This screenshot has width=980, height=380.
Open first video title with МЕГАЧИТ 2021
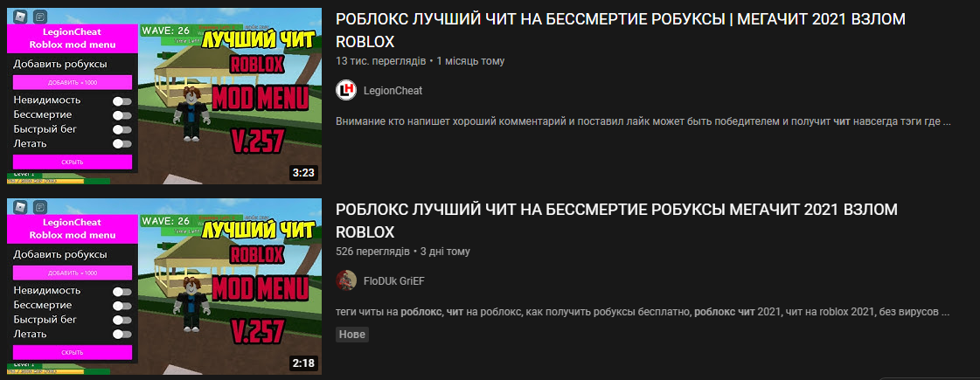pyautogui.click(x=621, y=31)
